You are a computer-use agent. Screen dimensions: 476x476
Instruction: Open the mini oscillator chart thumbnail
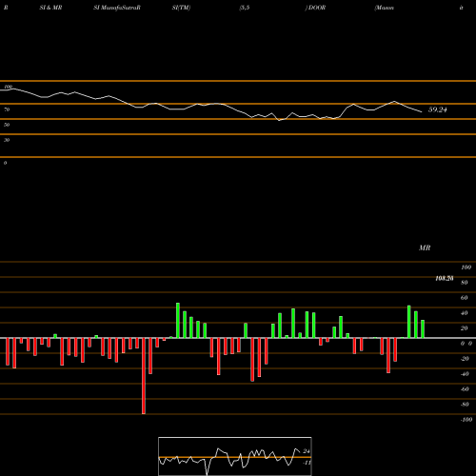235,456
